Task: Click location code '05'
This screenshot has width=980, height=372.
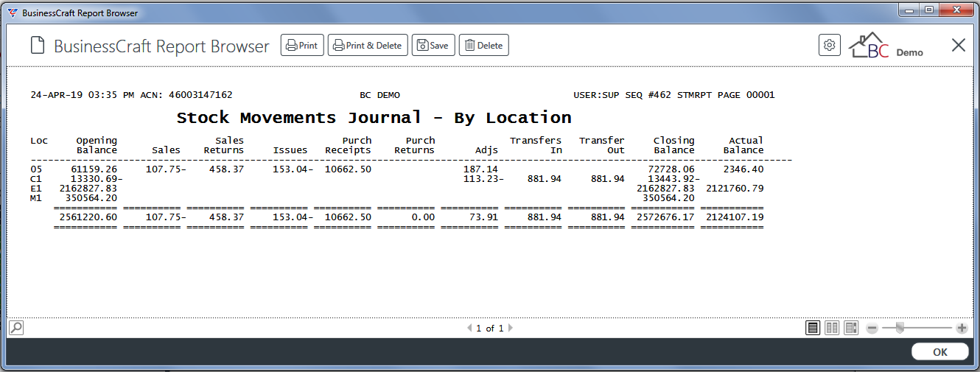Action: tap(36, 169)
